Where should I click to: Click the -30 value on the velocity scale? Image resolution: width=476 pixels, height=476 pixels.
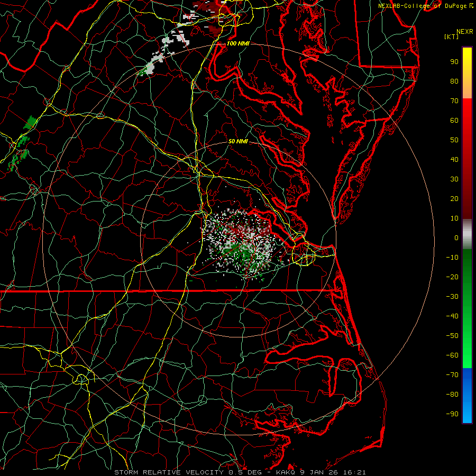(x=452, y=297)
